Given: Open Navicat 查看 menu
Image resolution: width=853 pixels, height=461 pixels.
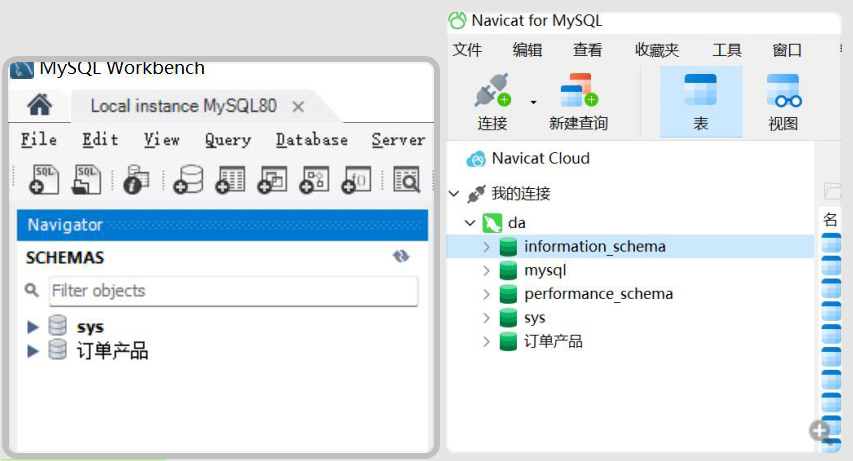Looking at the screenshot, I should (x=588, y=50).
